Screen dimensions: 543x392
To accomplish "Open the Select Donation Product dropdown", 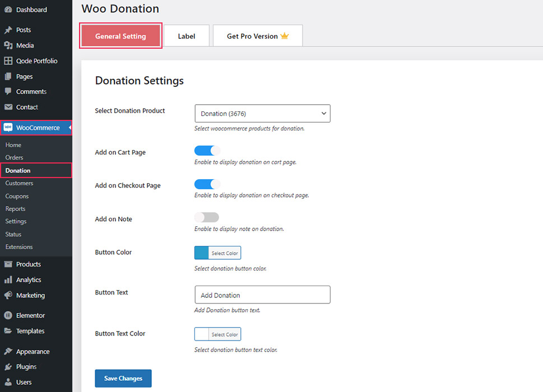I will (262, 114).
